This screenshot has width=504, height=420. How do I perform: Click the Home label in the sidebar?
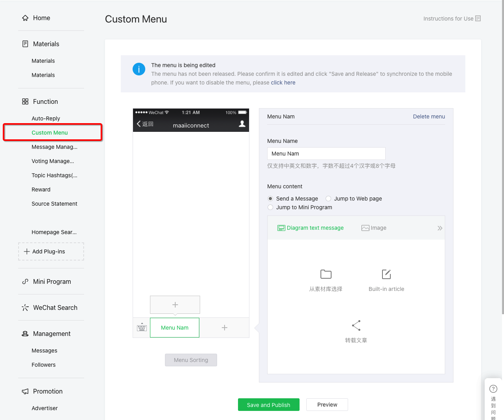click(x=41, y=18)
